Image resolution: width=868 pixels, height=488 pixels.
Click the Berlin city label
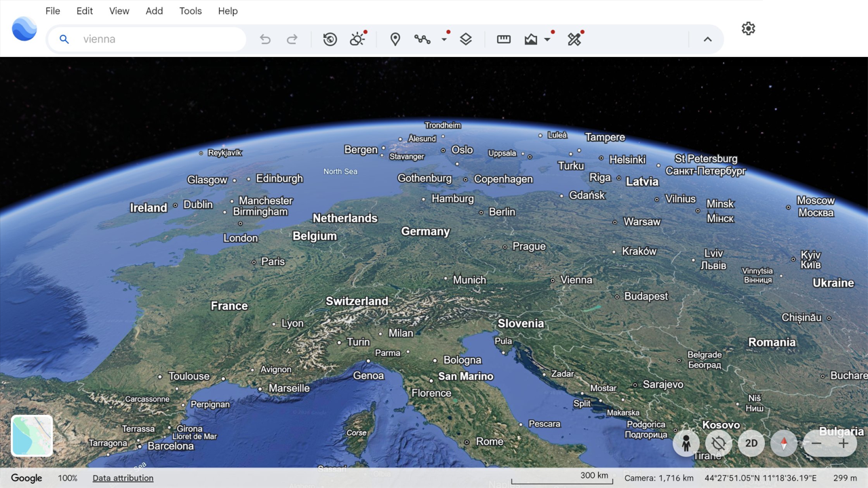(502, 211)
